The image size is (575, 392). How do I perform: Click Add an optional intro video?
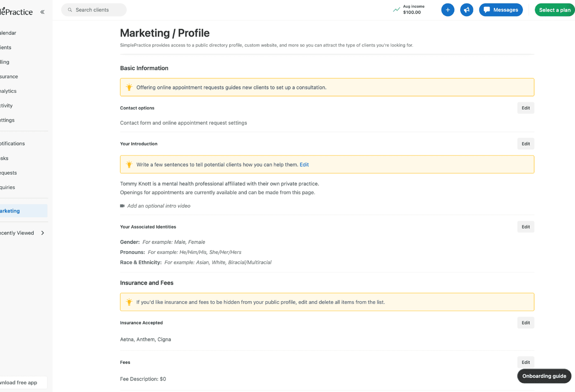[x=159, y=206]
